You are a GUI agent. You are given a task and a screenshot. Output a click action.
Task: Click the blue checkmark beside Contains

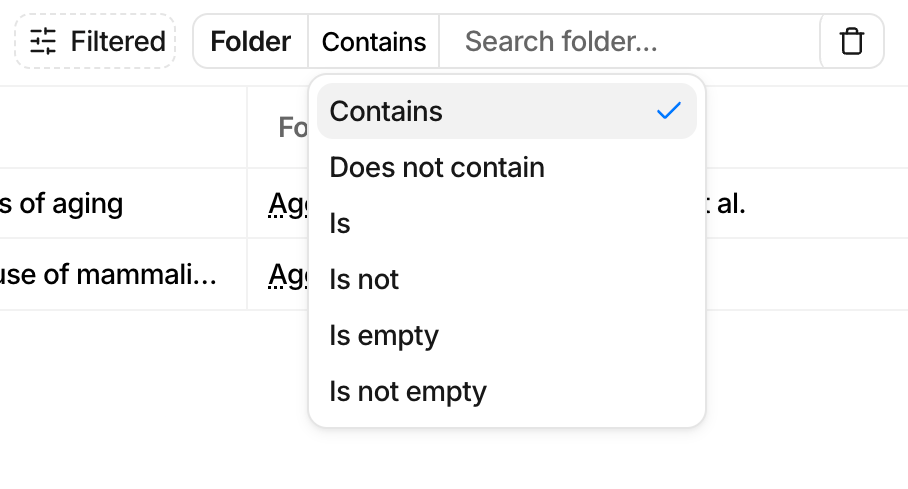(668, 111)
